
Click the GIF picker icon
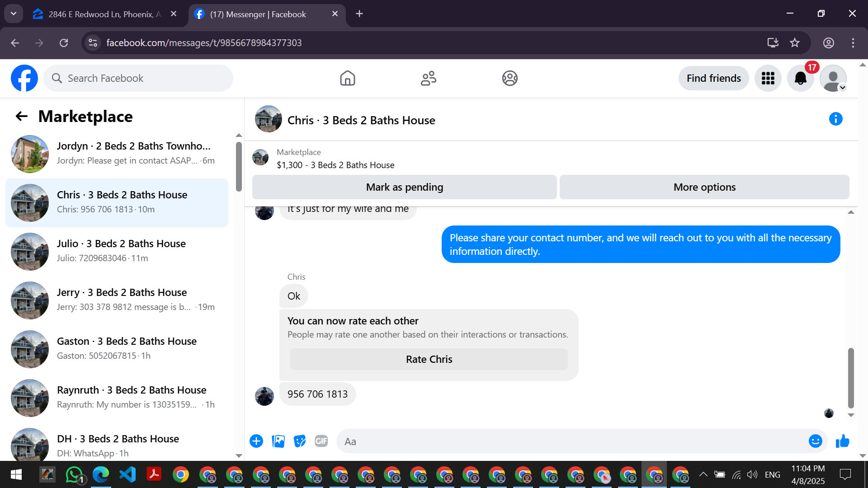click(x=321, y=441)
